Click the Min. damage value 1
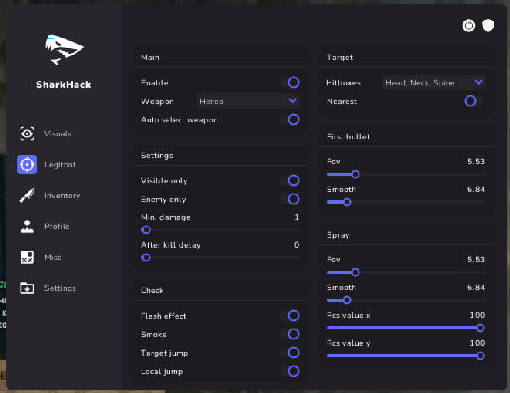 coord(297,217)
